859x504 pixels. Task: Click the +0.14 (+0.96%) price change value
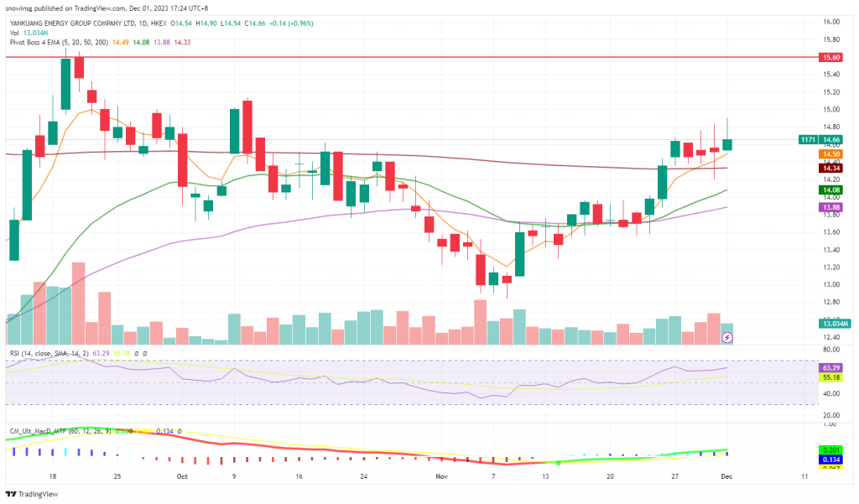pos(291,23)
